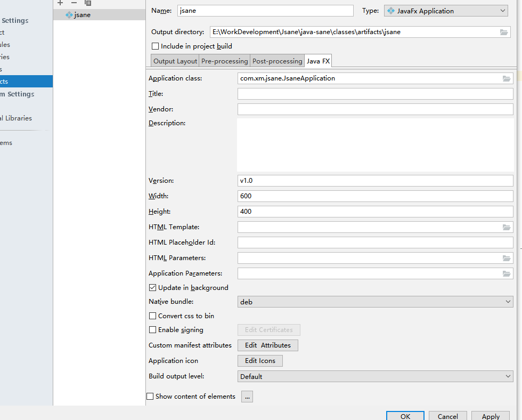Open Global Libraries in the sidebar
Image resolution: width=522 pixels, height=420 pixels.
tap(16, 118)
